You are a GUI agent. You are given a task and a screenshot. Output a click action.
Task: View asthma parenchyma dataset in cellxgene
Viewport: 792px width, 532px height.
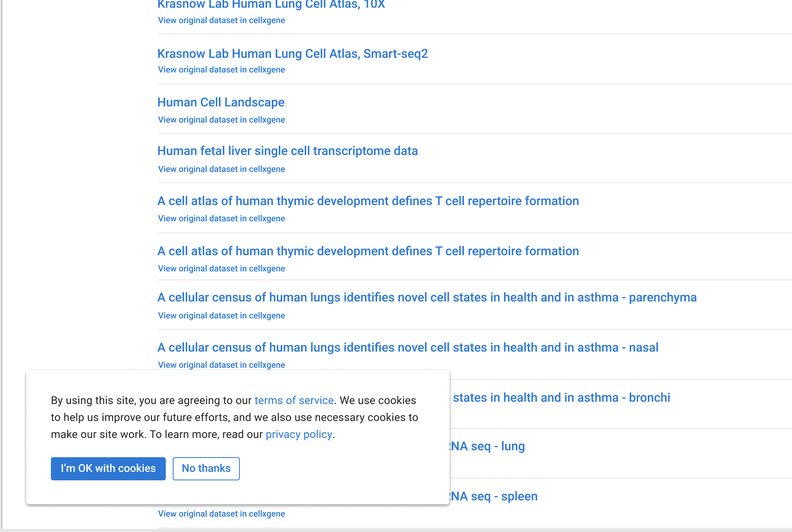221,315
